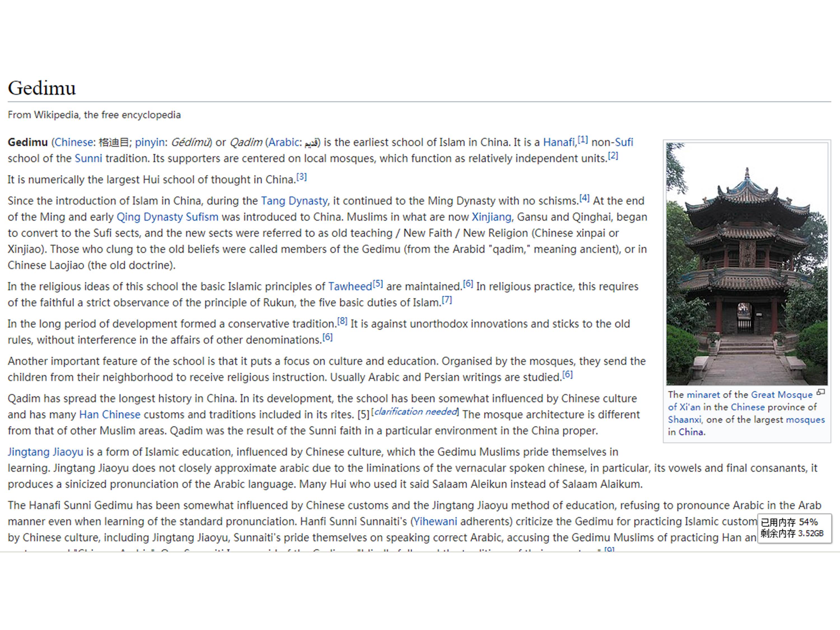
Task: Click the Xinjiang link
Action: click(491, 217)
